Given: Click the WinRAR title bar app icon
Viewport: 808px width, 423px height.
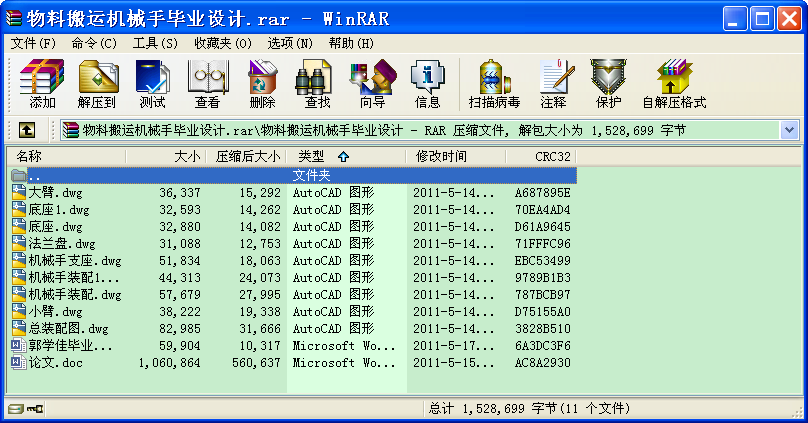Looking at the screenshot, I should pyautogui.click(x=14, y=19).
